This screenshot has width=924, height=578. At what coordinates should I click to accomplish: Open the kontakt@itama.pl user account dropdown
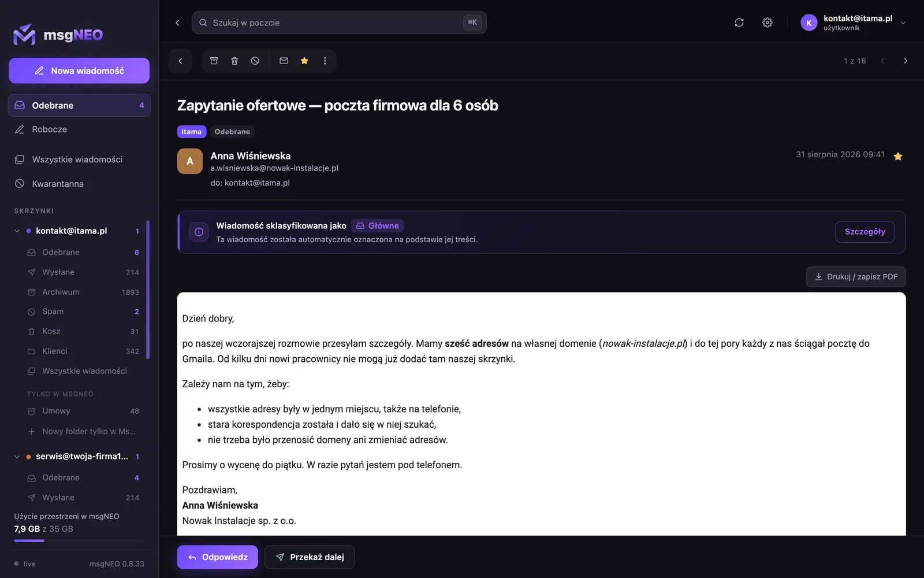[854, 23]
